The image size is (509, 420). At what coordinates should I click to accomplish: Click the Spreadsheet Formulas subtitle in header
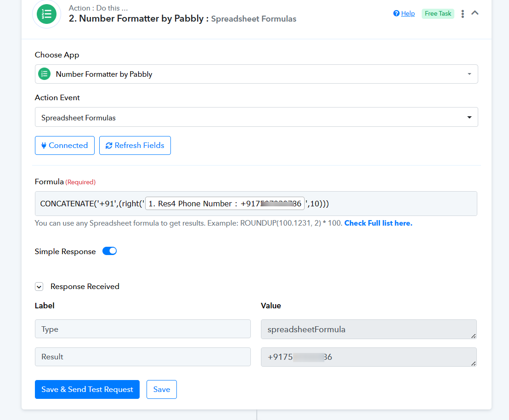(254, 19)
